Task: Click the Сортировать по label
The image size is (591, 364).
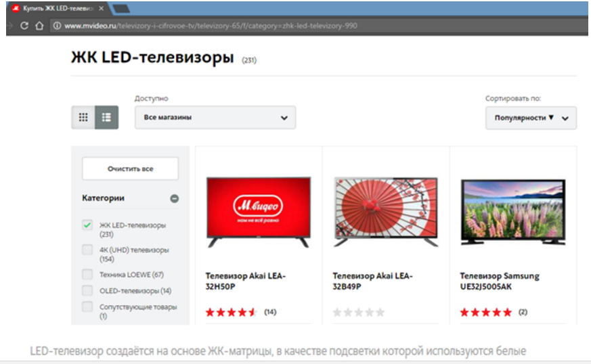Action: pos(513,98)
